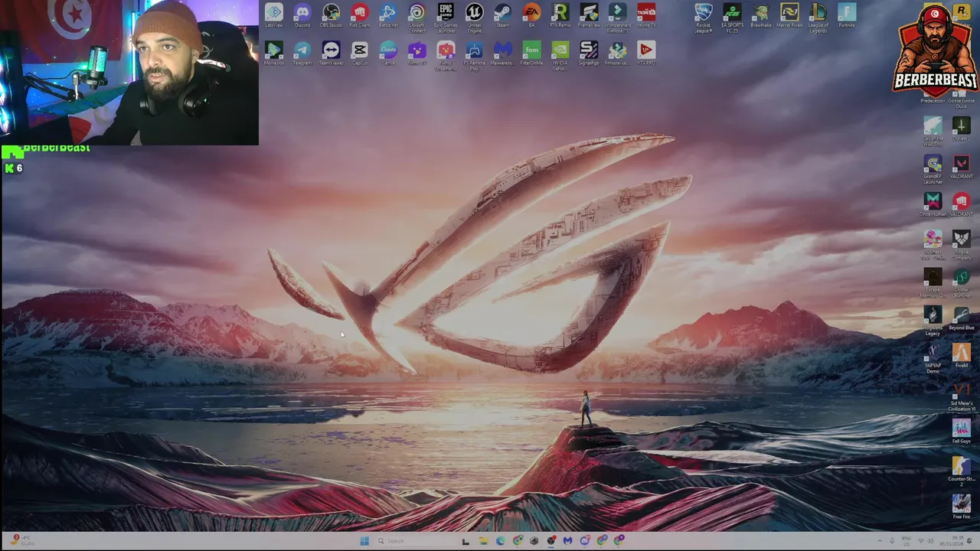
Task: Open the Epic Games Launcher icon
Action: point(446,18)
